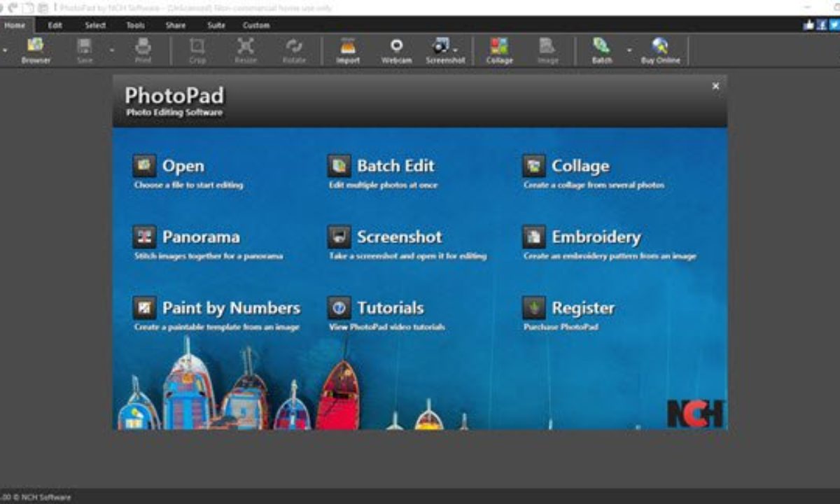
Task: Launch Webcam capture from toolbar
Action: (x=396, y=50)
